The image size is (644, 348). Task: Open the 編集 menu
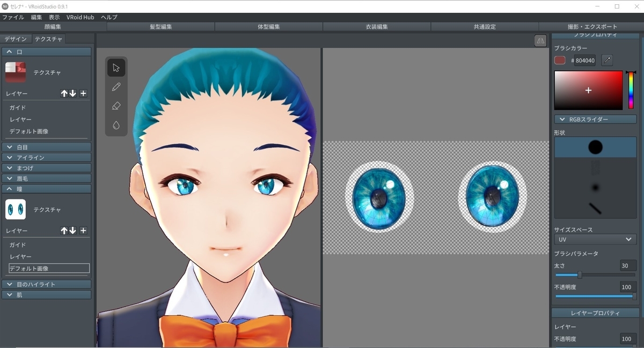click(36, 17)
